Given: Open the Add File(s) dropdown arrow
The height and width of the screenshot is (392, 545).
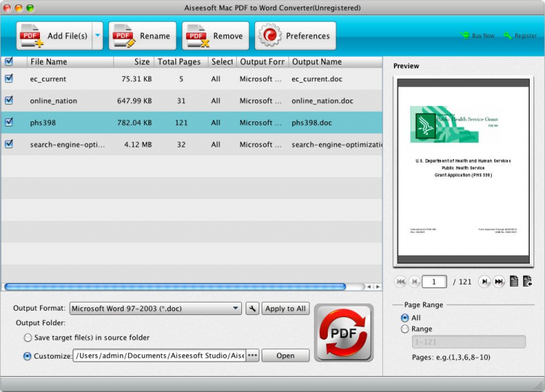Looking at the screenshot, I should [97, 36].
